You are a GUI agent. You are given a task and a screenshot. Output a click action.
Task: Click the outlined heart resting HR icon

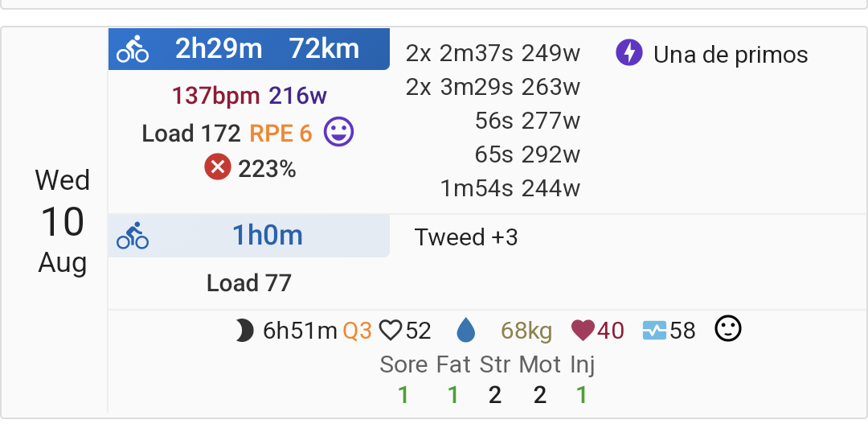click(x=391, y=331)
